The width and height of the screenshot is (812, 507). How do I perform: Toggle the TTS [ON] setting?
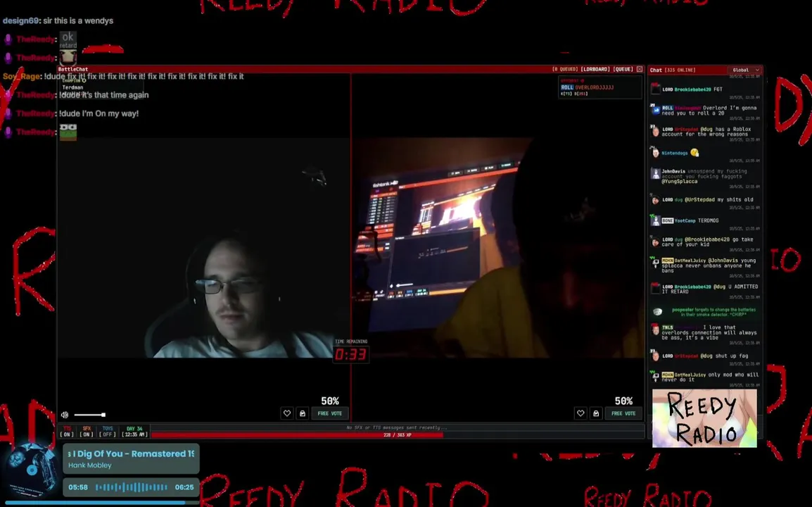tap(68, 432)
